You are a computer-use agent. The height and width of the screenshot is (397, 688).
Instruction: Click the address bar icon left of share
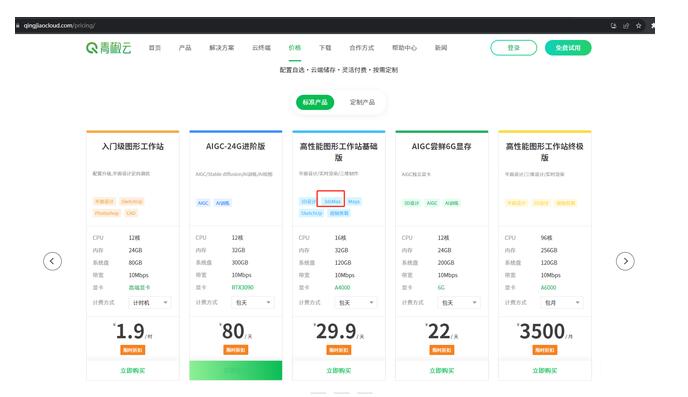(613, 26)
